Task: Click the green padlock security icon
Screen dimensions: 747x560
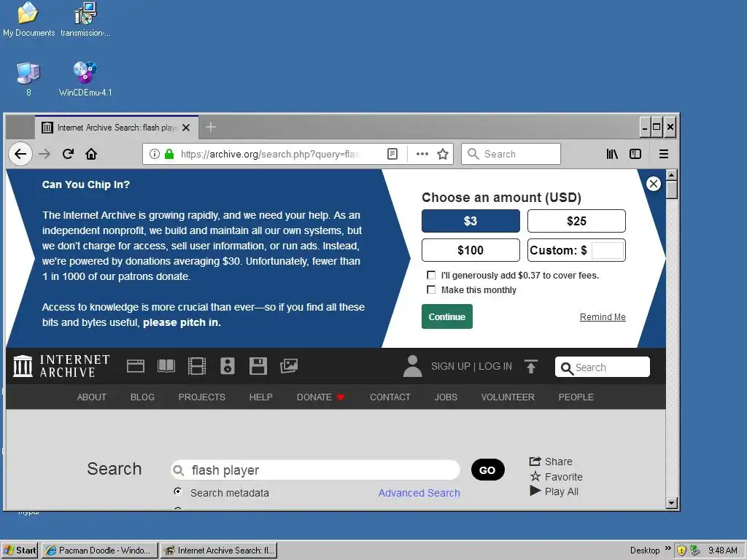Action: (169, 154)
